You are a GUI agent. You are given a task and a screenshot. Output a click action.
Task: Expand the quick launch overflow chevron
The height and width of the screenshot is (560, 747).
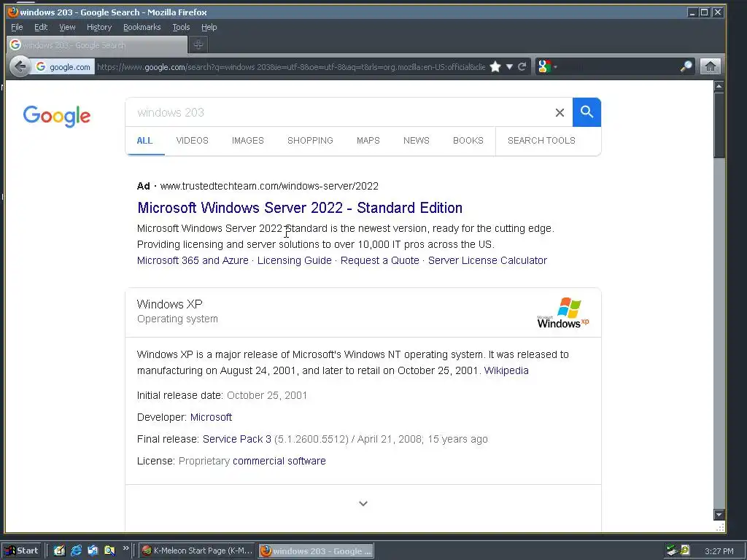tap(125, 548)
